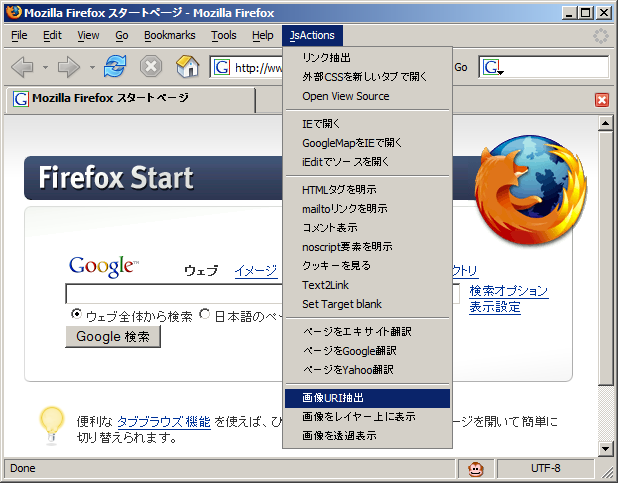The height and width of the screenshot is (483, 618).
Task: Open the タブブラウズ機能 link
Action: click(164, 422)
